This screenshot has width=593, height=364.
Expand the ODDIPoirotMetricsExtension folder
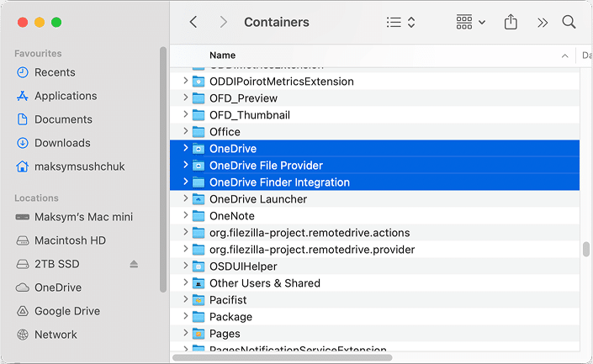click(x=185, y=81)
